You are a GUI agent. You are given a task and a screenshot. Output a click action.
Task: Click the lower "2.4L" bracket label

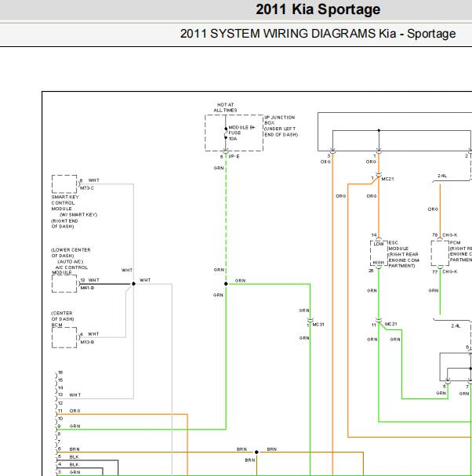click(456, 325)
